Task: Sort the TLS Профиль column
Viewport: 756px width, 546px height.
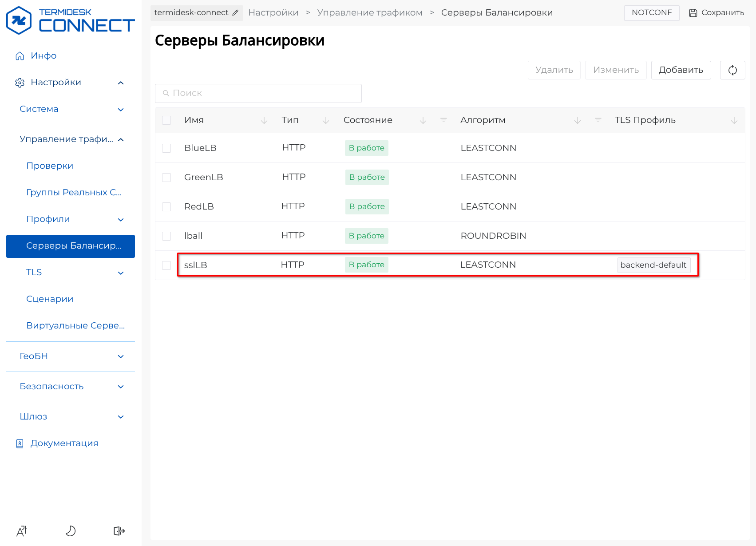Action: click(x=734, y=120)
